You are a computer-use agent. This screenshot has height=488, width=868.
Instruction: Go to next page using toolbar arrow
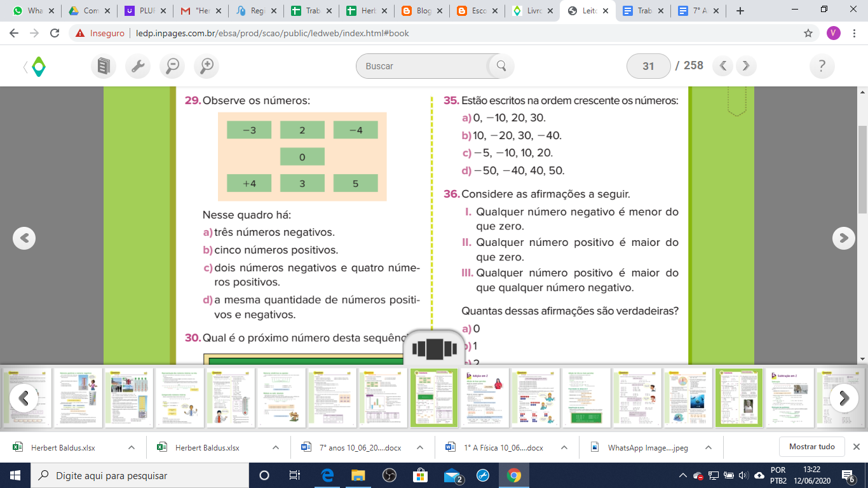(746, 65)
